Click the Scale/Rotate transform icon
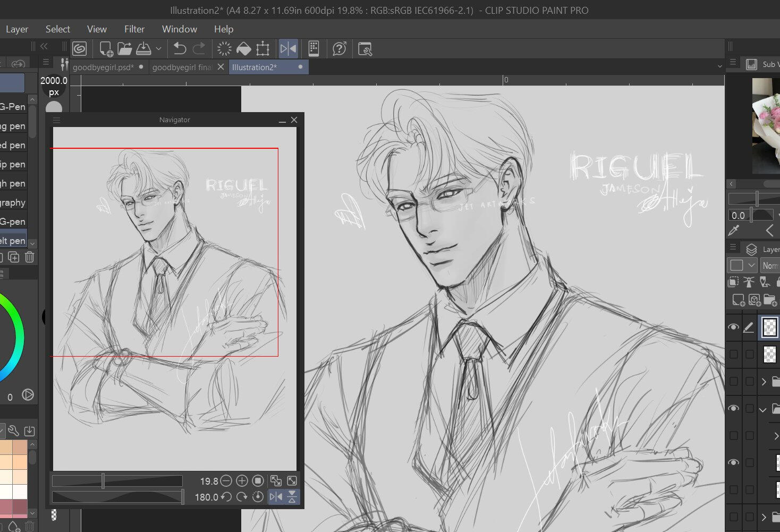 [x=262, y=49]
